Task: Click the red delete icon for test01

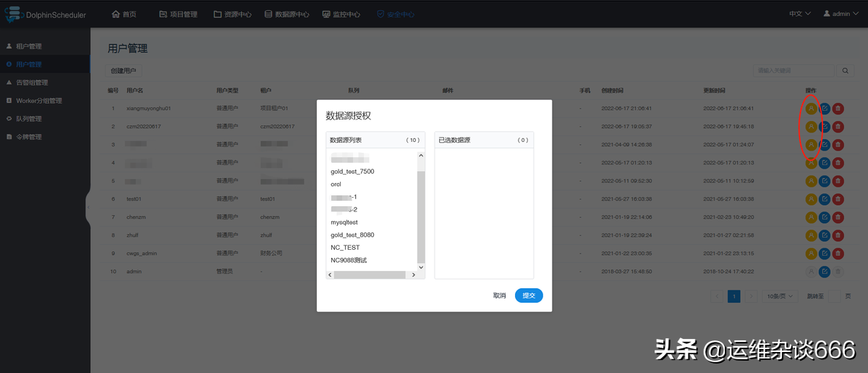Action: point(838,198)
